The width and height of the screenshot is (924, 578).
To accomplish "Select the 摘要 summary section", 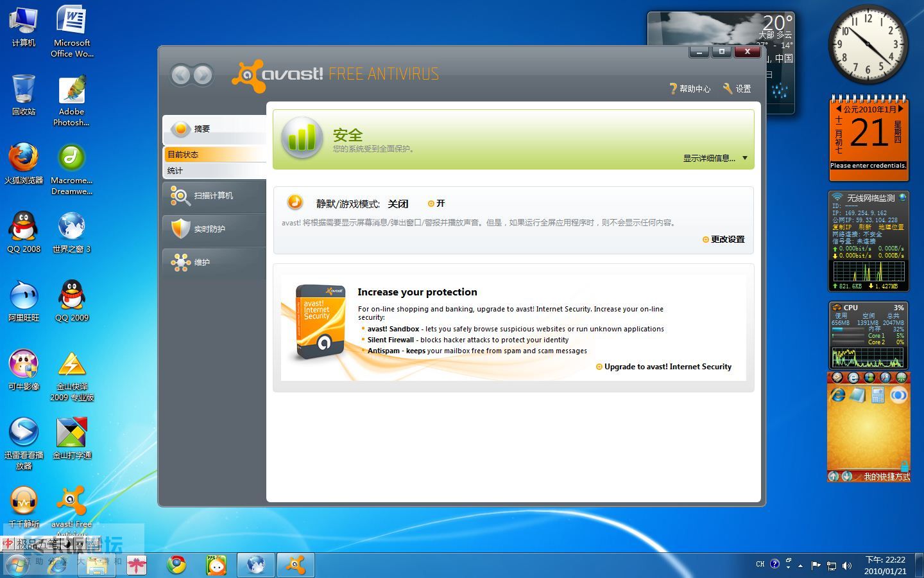I will pos(214,129).
